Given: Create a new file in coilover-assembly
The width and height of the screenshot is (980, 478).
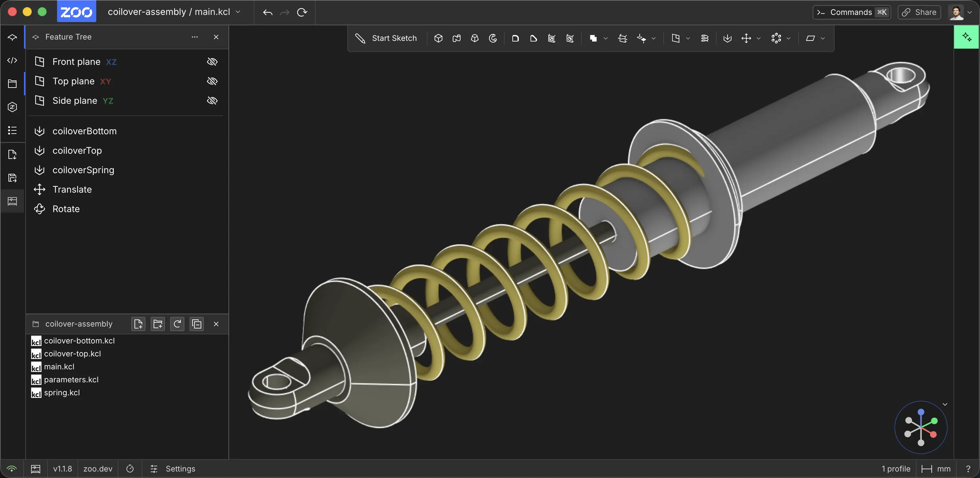Looking at the screenshot, I should pos(138,324).
